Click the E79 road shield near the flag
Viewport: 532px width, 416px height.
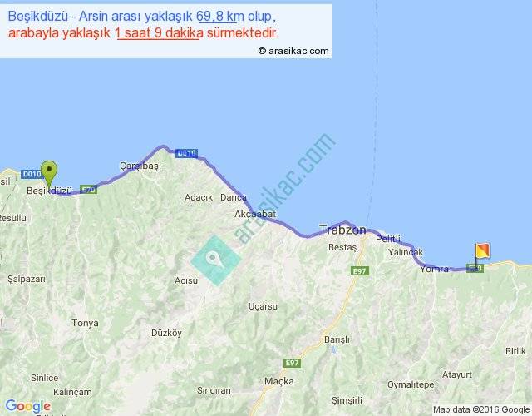click(x=474, y=268)
